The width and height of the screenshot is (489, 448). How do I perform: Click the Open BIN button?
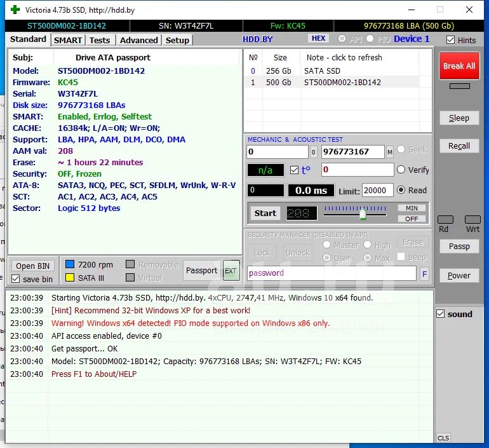point(33,266)
